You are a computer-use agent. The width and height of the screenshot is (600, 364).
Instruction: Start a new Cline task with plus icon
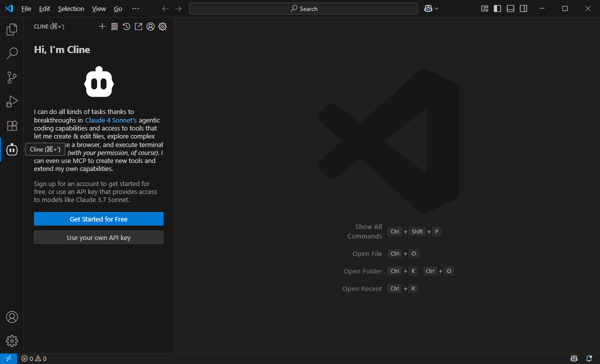pyautogui.click(x=102, y=26)
